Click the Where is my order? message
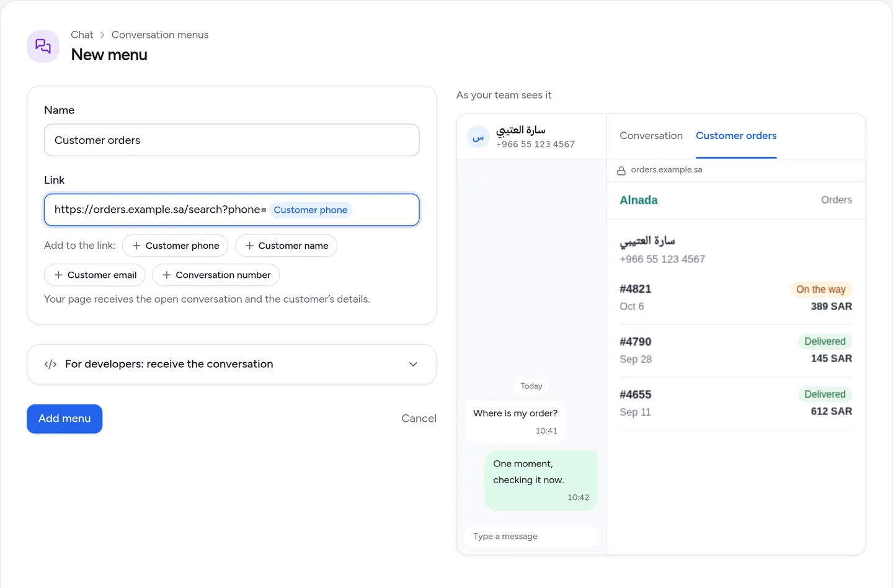Image resolution: width=893 pixels, height=588 pixels. pyautogui.click(x=515, y=421)
